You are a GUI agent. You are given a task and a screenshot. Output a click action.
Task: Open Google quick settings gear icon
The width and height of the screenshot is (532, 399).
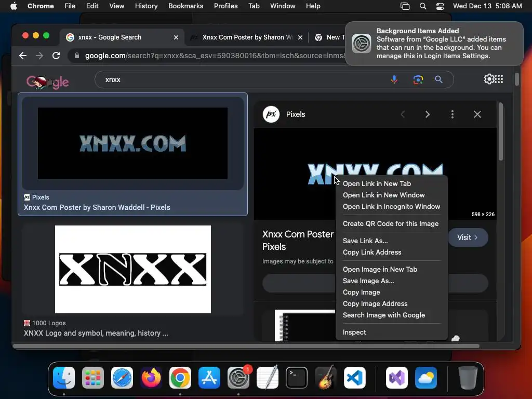click(489, 79)
